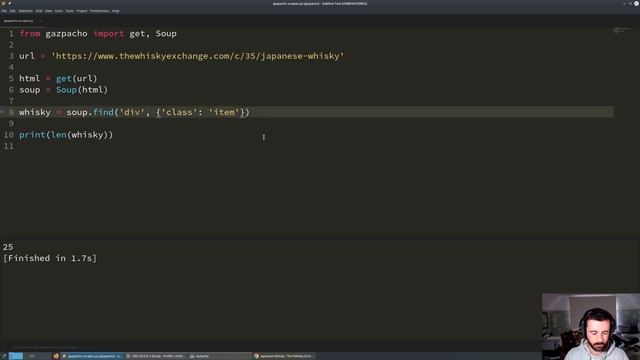Image resolution: width=640 pixels, height=360 pixels.
Task: Click the 'whisky' variable on line 8
Action: [35, 112]
